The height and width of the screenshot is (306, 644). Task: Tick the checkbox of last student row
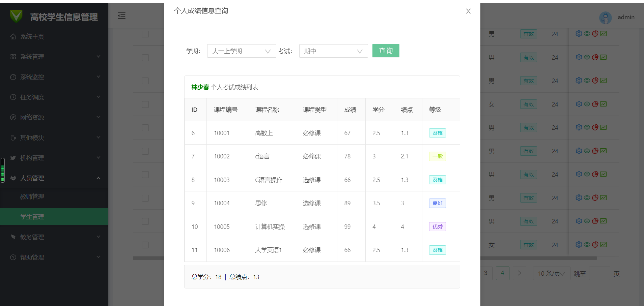(x=145, y=245)
